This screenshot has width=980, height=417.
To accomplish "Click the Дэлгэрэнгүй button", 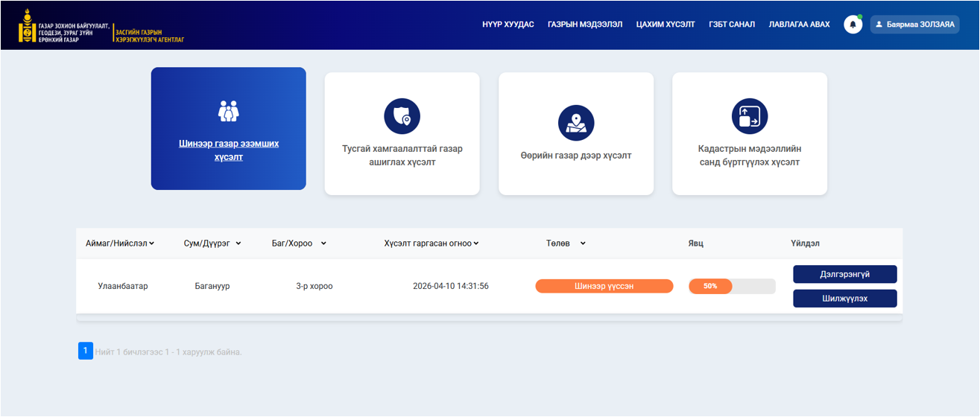I will click(844, 274).
